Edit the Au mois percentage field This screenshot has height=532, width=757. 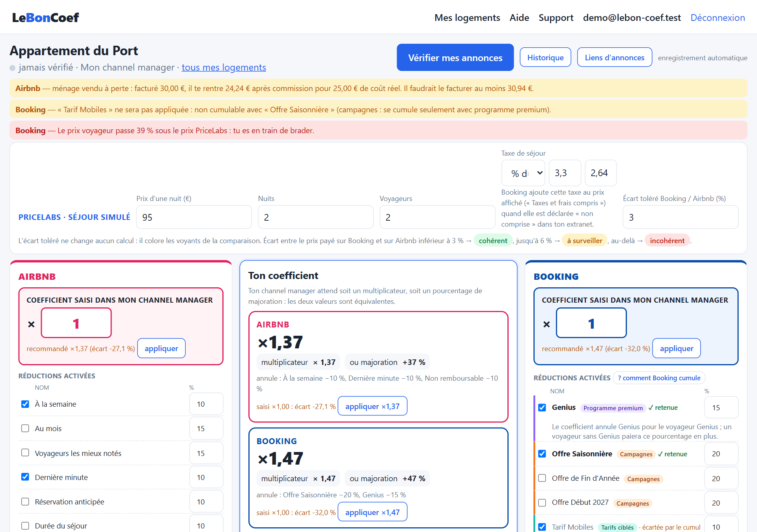pyautogui.click(x=206, y=428)
